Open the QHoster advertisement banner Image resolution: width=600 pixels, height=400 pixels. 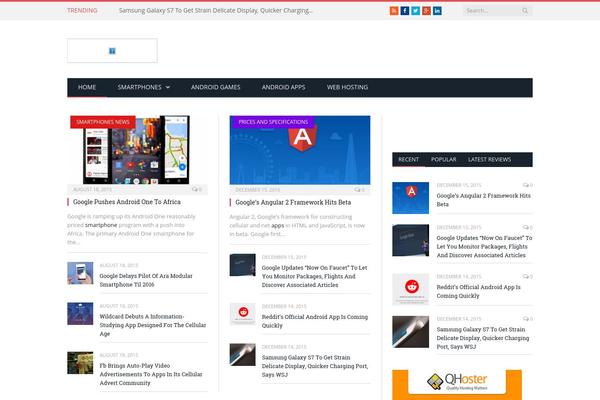point(457,384)
